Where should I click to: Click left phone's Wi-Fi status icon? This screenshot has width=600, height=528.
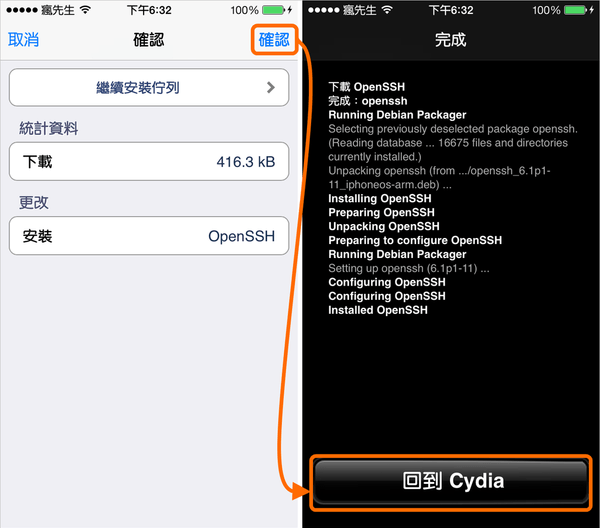[85, 10]
